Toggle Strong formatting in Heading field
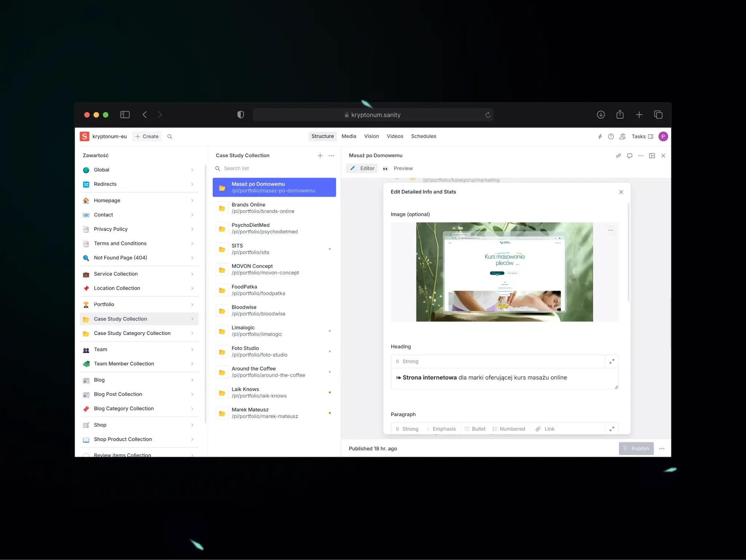Screen dimensions: 746x560 [x=407, y=361]
